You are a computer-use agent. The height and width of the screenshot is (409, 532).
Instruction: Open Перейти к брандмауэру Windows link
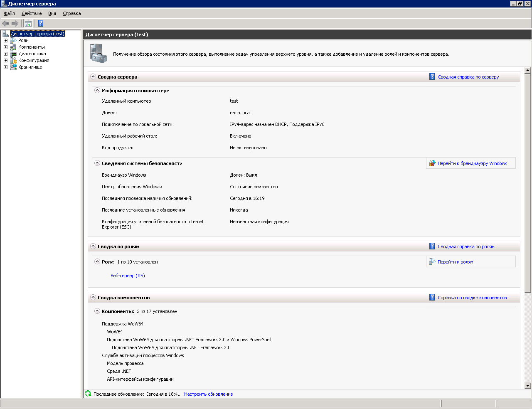472,163
